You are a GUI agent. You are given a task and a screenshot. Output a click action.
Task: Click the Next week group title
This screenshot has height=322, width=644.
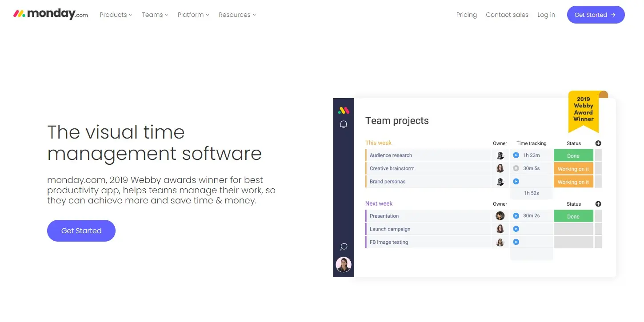(x=379, y=203)
